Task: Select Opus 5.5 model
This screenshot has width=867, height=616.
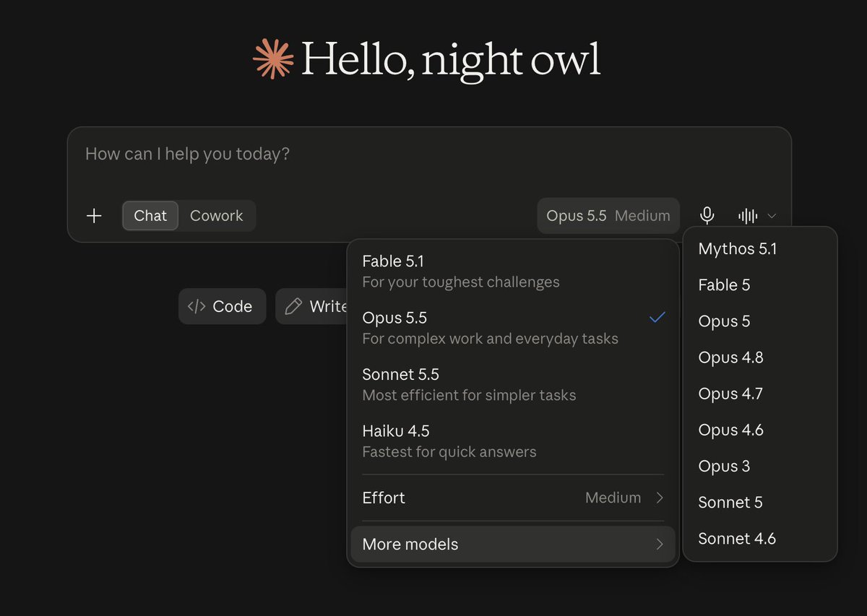Action: click(x=513, y=327)
